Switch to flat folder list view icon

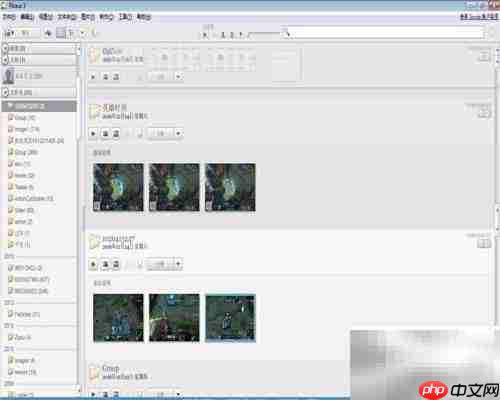point(61,33)
